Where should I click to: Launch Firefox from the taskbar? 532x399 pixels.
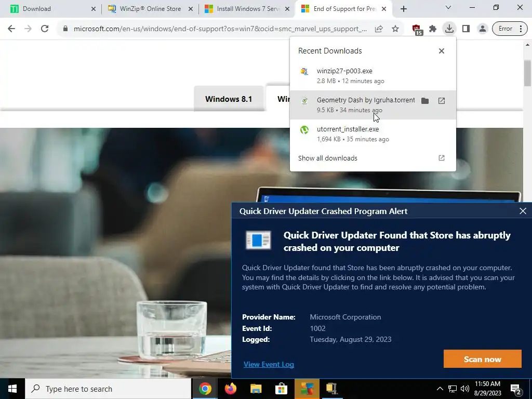230,389
